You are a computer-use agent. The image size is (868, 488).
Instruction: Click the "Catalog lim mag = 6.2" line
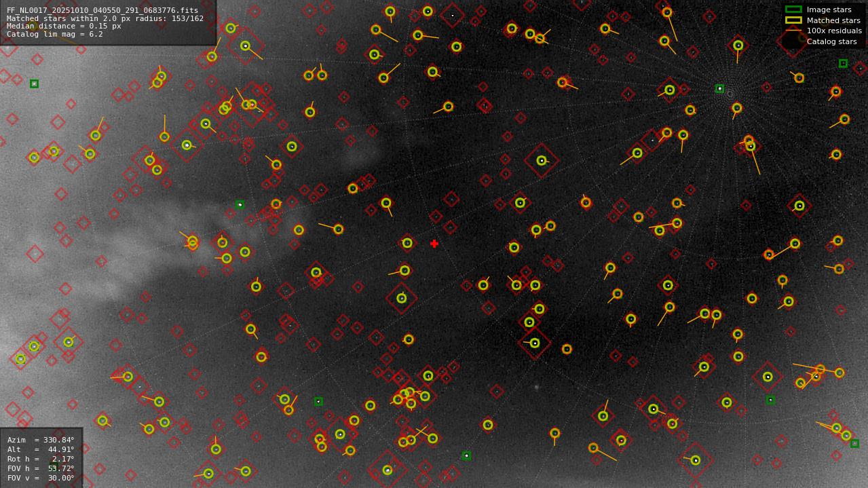55,34
